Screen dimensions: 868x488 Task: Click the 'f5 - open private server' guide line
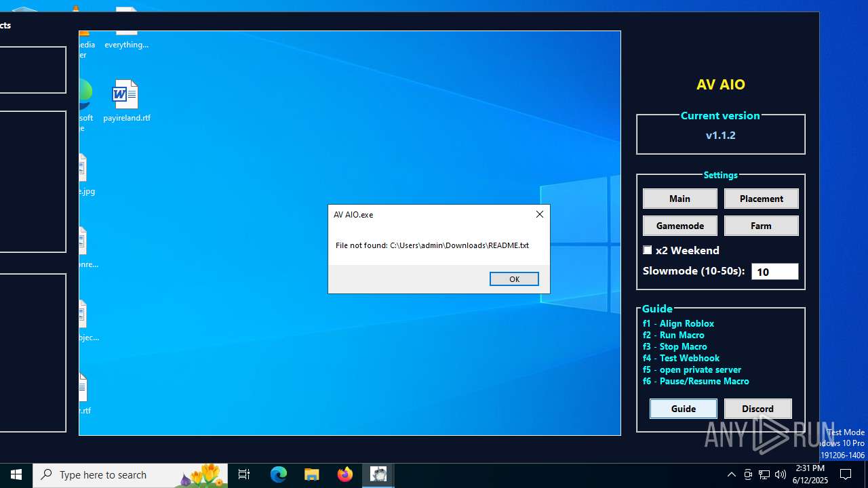point(692,369)
